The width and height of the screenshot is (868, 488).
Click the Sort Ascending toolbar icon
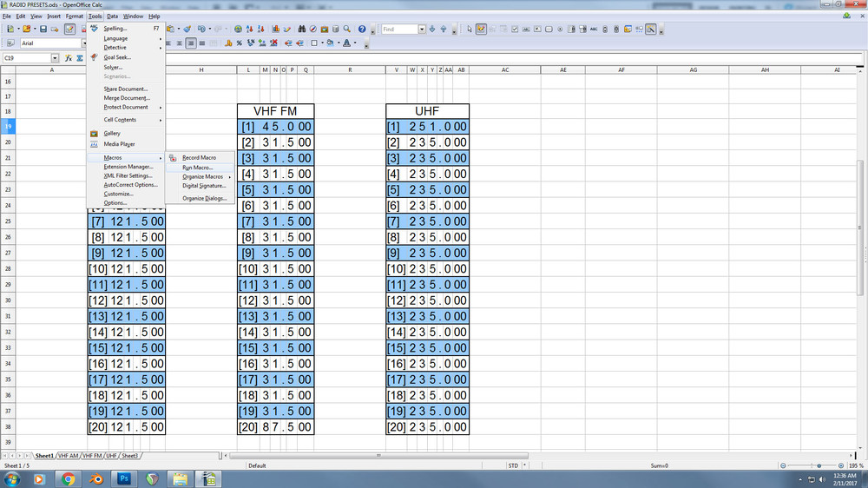249,29
